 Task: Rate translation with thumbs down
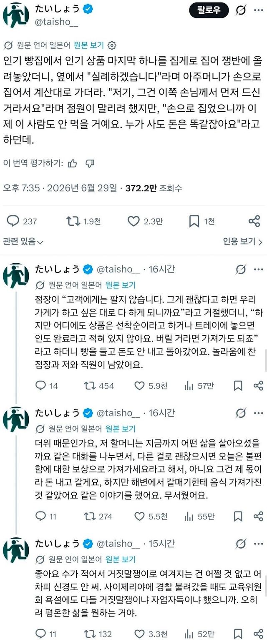[89, 163]
